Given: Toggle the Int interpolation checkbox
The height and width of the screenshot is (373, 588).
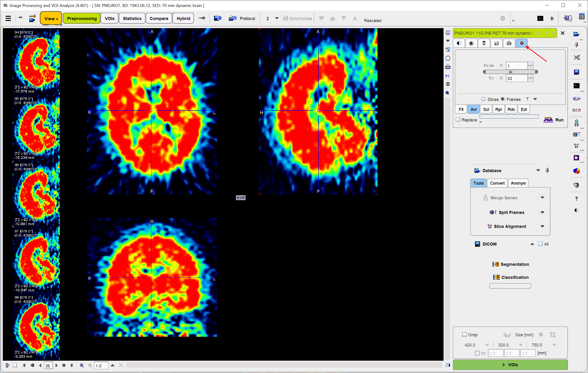Looking at the screenshot, I should click(477, 353).
